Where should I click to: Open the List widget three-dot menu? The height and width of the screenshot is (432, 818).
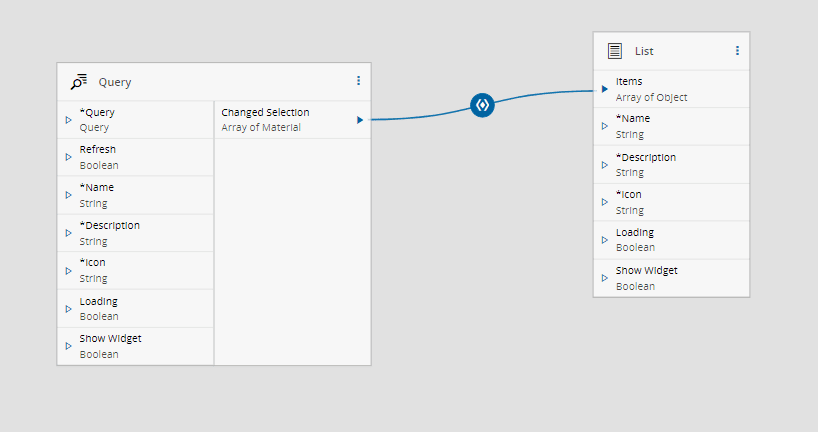[x=737, y=50]
